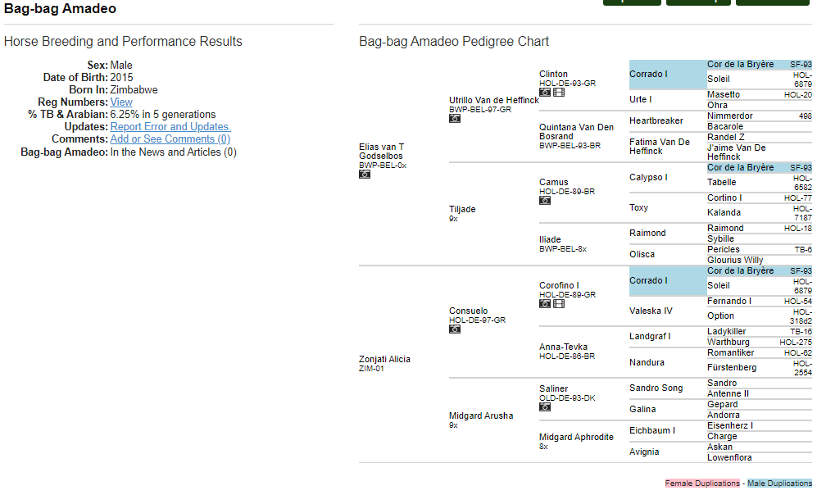Click the camera icon below Camus
Viewport: 817px width, 504px height.
click(x=545, y=201)
